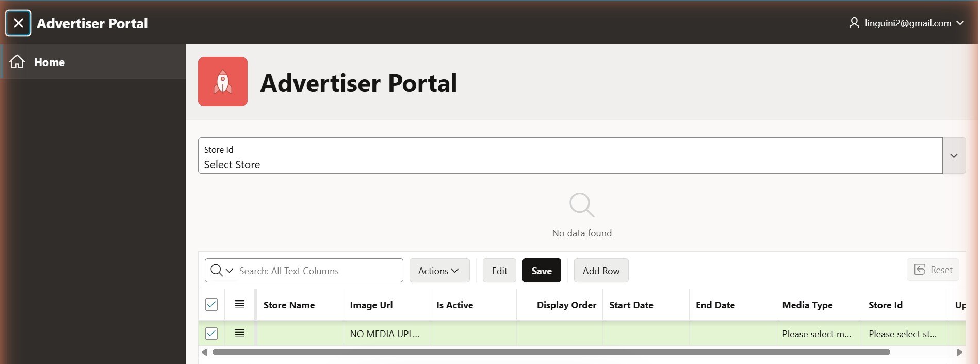Toggle the first row selection checkbox
Viewport: 980px width, 364px height.
(211, 334)
